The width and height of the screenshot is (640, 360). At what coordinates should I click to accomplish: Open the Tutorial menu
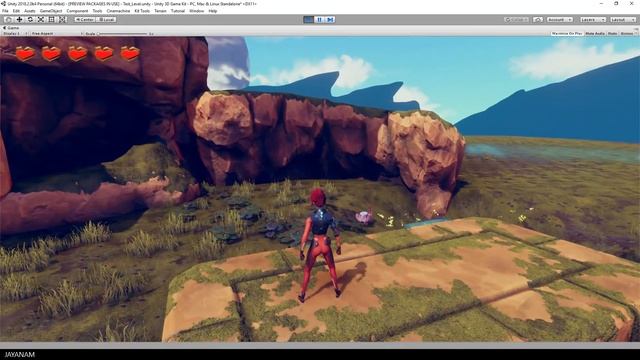pos(178,11)
